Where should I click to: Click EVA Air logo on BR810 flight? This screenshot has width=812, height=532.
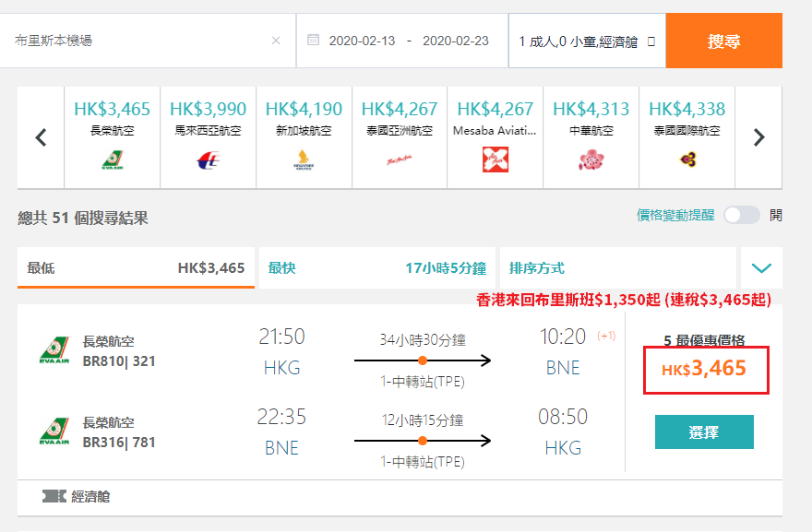pyautogui.click(x=54, y=350)
